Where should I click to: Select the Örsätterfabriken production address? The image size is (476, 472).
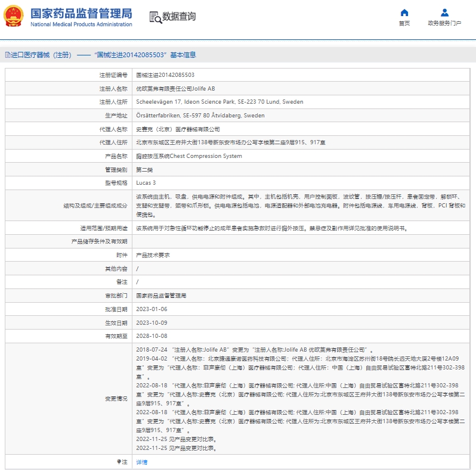(x=200, y=116)
